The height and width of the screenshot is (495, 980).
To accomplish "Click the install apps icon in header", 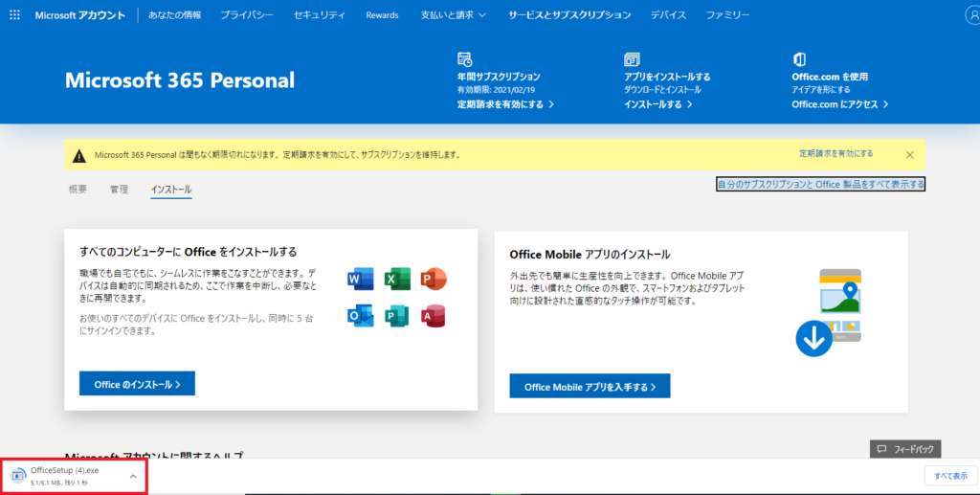I will coord(632,59).
